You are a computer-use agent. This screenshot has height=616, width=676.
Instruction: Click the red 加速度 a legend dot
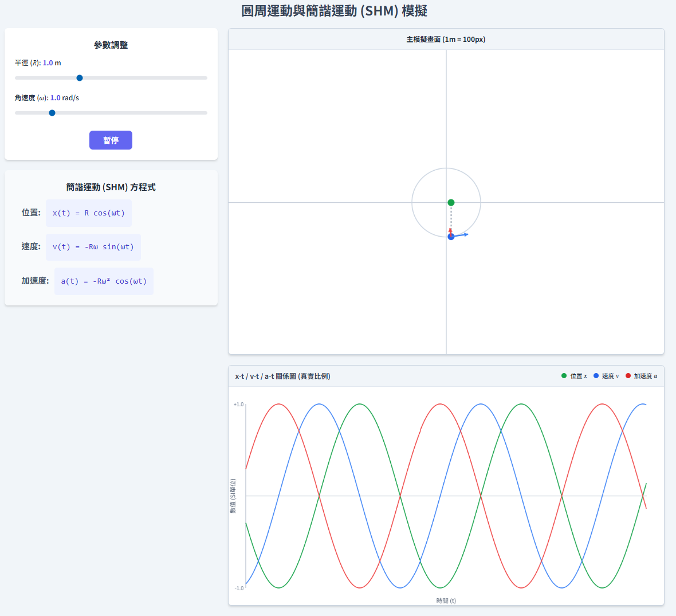point(628,376)
